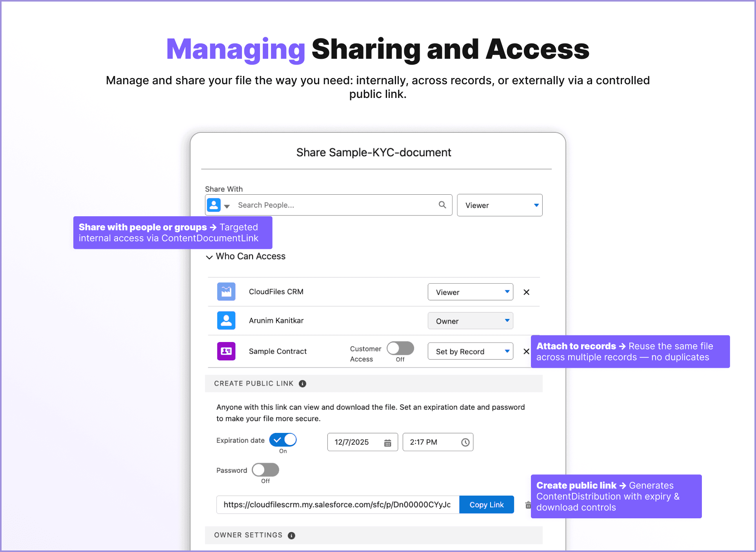Remove CloudFiles CRM from sharing
Image resolution: width=756 pixels, height=552 pixels.
526,292
